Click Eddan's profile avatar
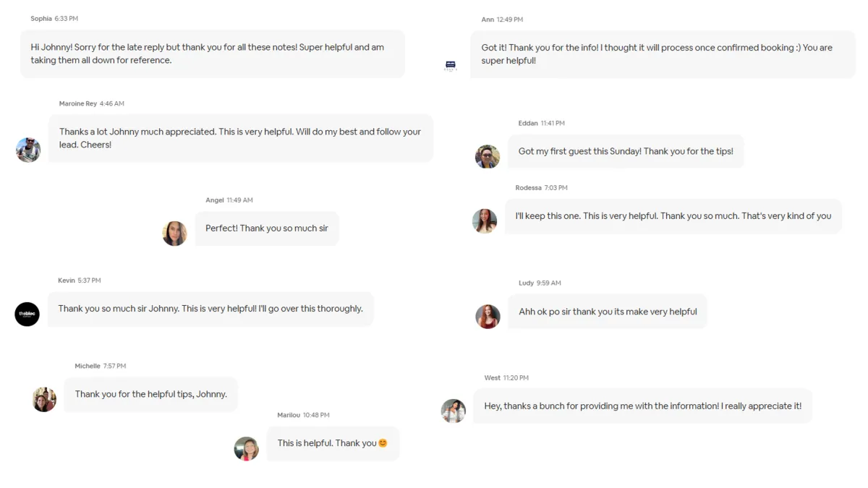Viewport: 868px width, 488px height. [488, 156]
